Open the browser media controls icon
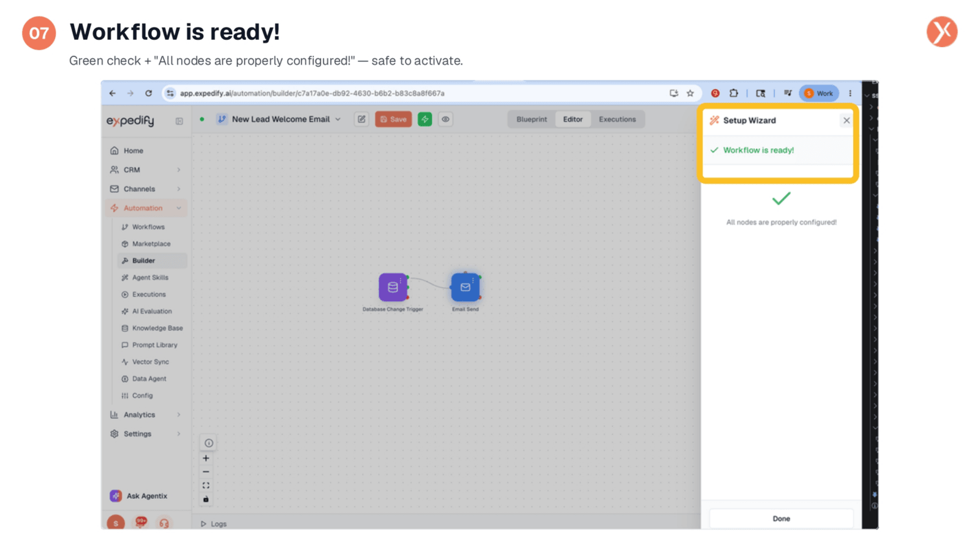Screen dimensions: 980x551 [x=788, y=93]
